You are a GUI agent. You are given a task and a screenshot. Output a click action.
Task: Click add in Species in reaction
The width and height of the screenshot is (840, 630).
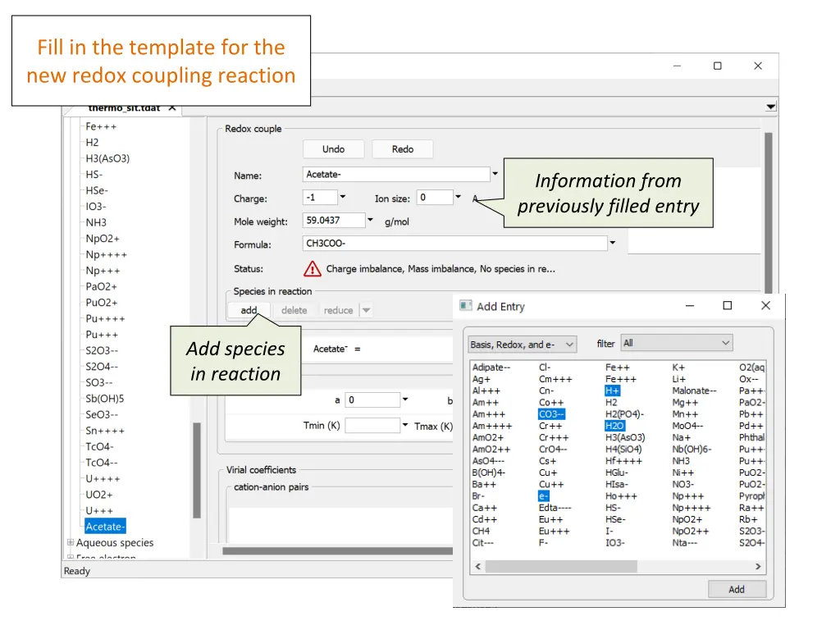(x=249, y=310)
